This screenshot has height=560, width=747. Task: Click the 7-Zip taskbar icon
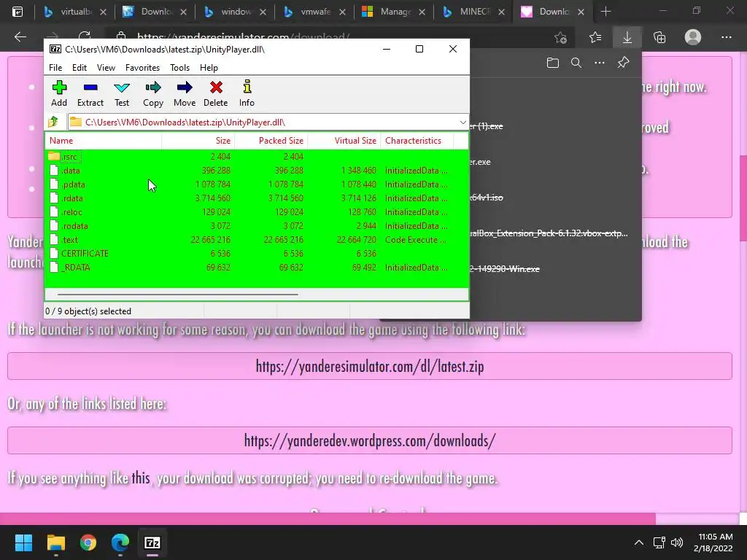152,542
